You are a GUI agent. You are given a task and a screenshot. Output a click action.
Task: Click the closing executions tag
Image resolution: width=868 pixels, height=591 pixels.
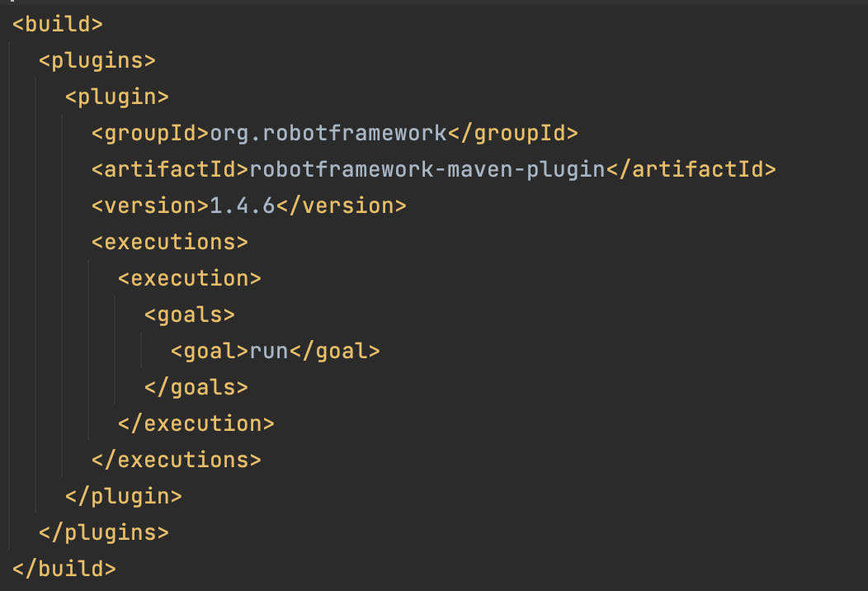click(176, 461)
